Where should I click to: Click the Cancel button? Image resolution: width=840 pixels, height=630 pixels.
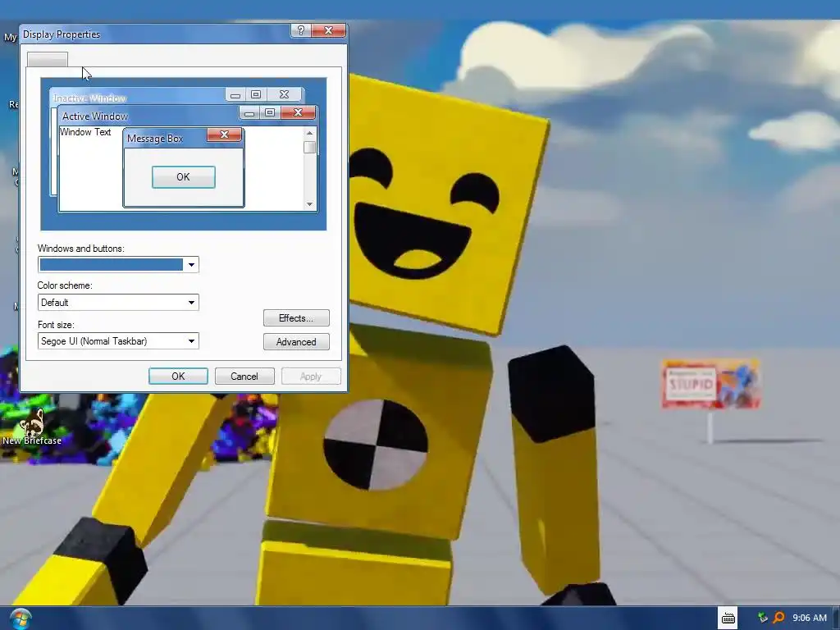tap(244, 376)
